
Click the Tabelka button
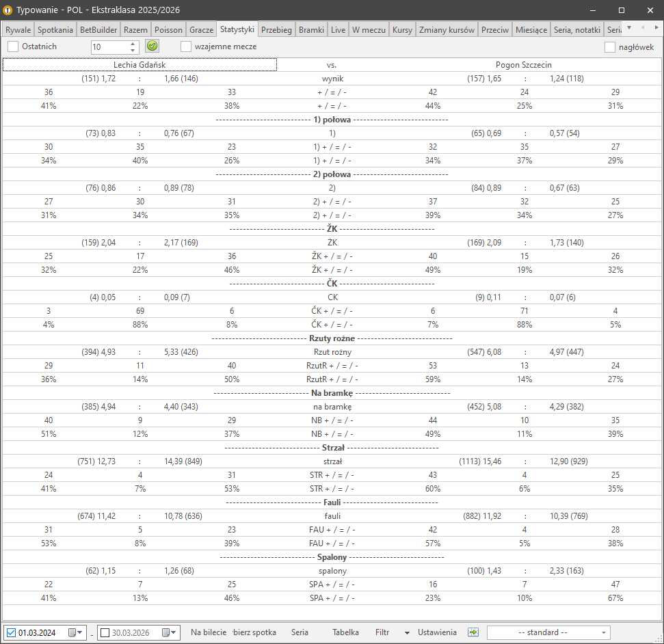coord(345,632)
